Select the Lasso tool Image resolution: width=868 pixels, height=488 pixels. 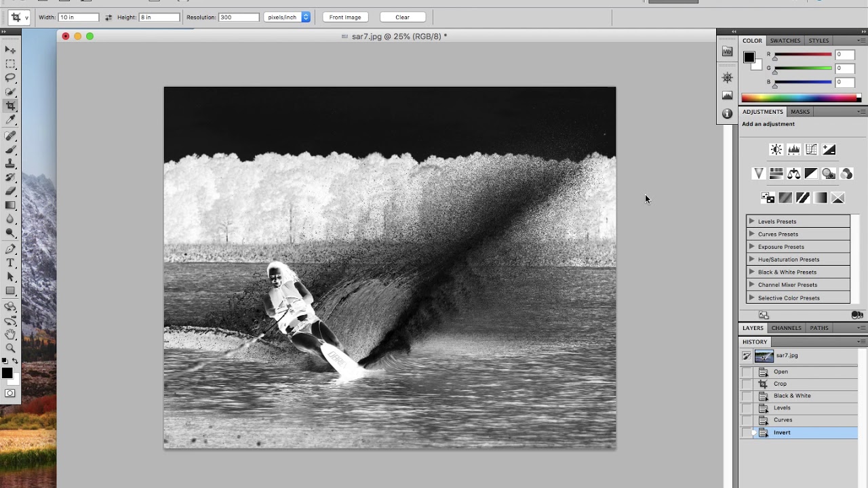10,78
